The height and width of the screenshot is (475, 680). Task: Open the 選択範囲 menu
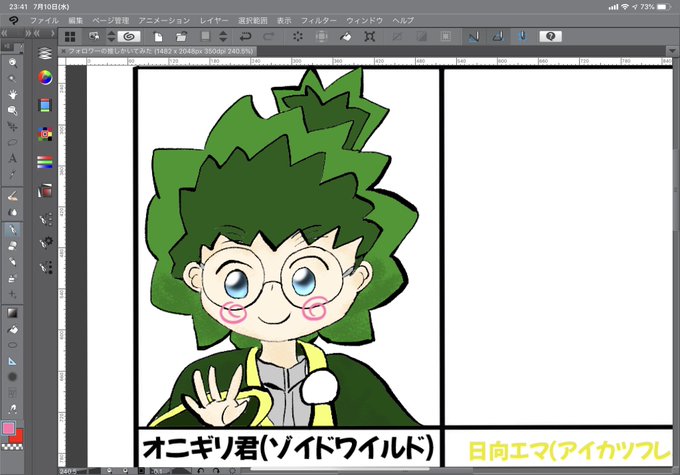(253, 20)
